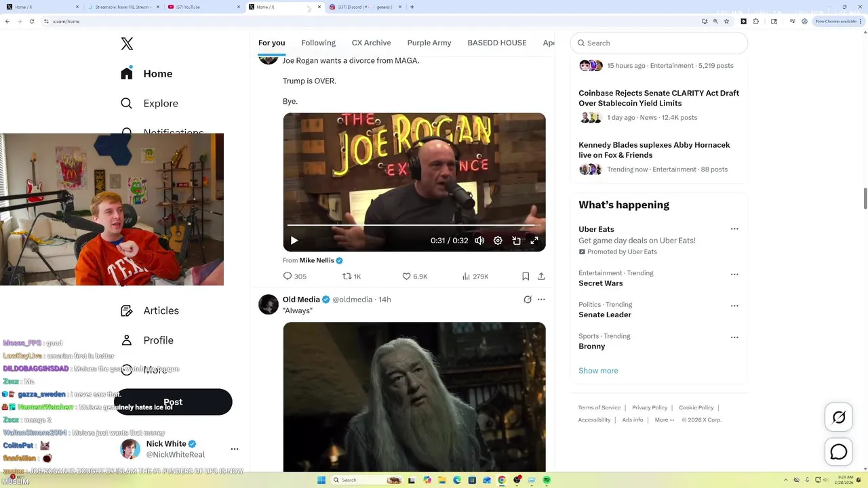The height and width of the screenshot is (488, 868).
Task: Bookmark this page star icon
Action: 726,21
